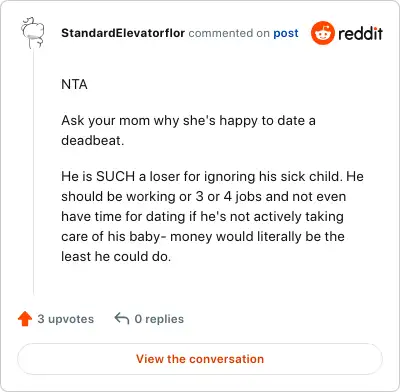This screenshot has height=392, width=400.
Task: Click the "Ask your mom why" paragraph
Action: click(x=188, y=130)
